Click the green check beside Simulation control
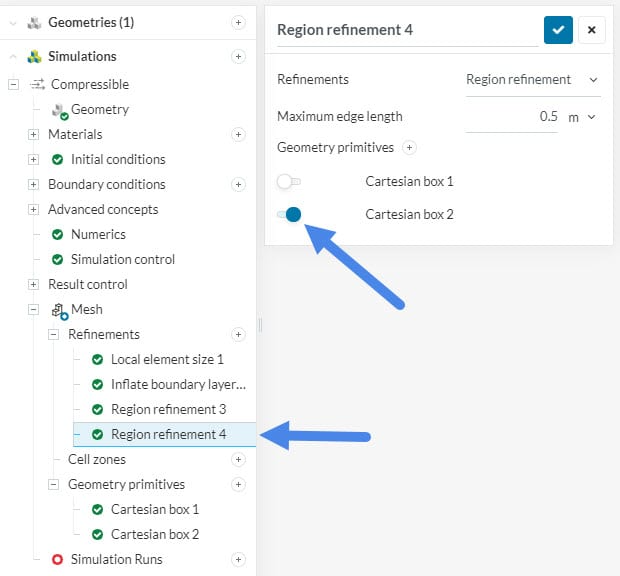This screenshot has height=576, width=620. pyautogui.click(x=57, y=259)
